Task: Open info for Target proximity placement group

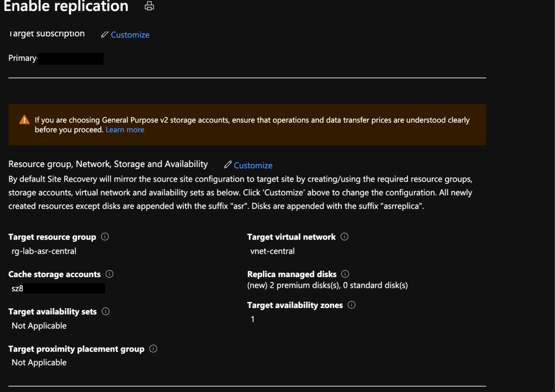Action: click(153, 349)
